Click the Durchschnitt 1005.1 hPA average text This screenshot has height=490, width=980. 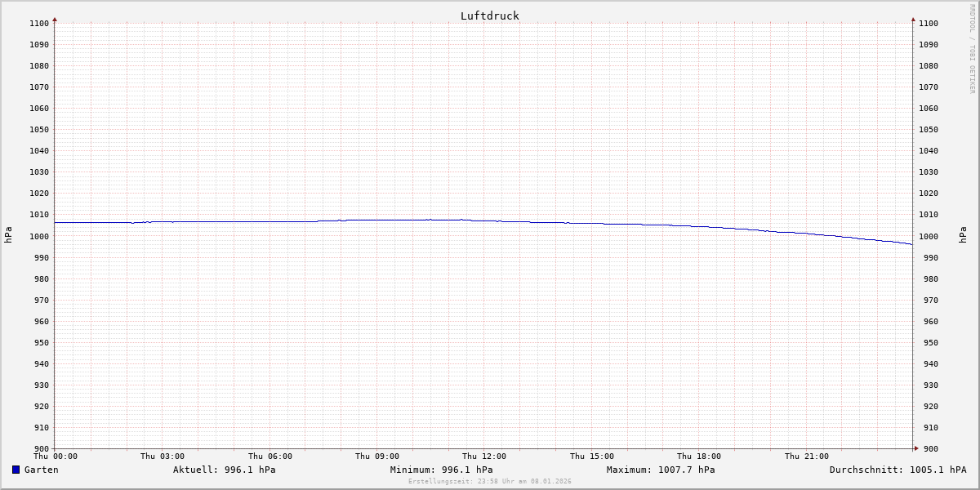coord(898,470)
